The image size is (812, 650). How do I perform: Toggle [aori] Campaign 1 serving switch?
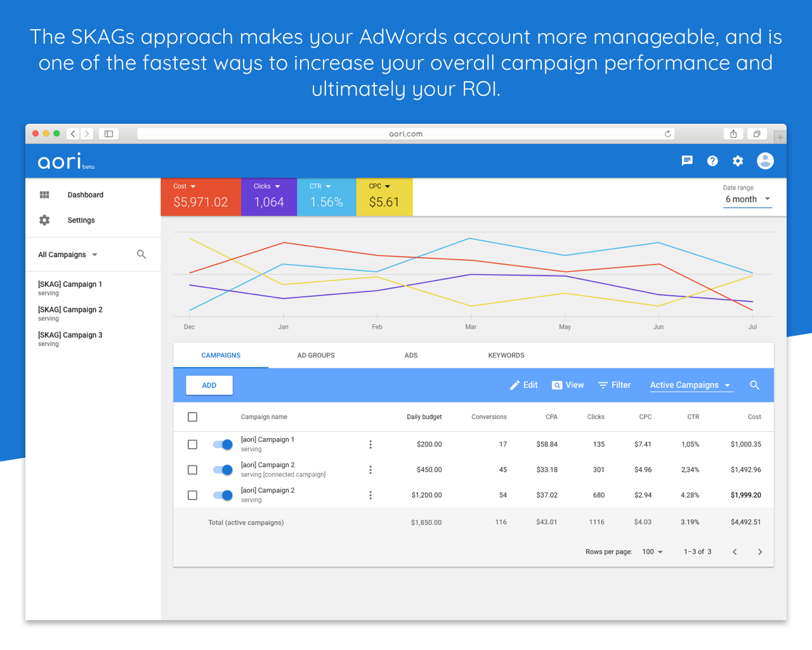pos(223,444)
